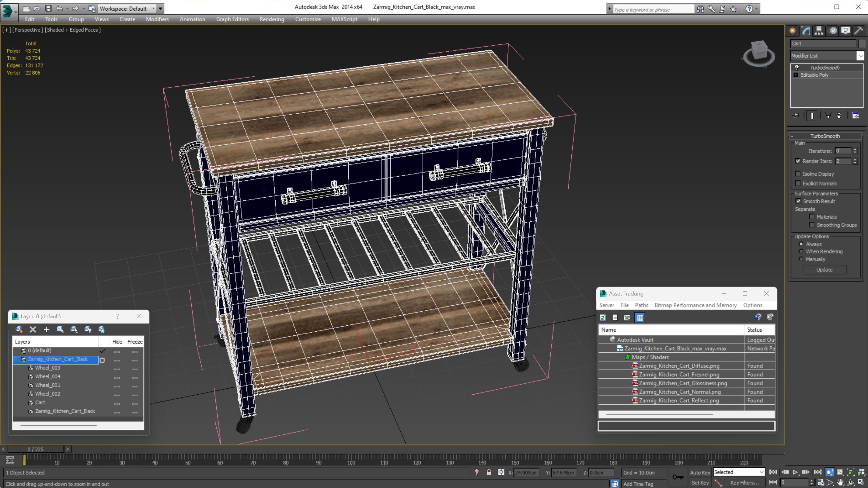Expand the Editable Poly modifier entry
868x488 pixels.
point(796,75)
